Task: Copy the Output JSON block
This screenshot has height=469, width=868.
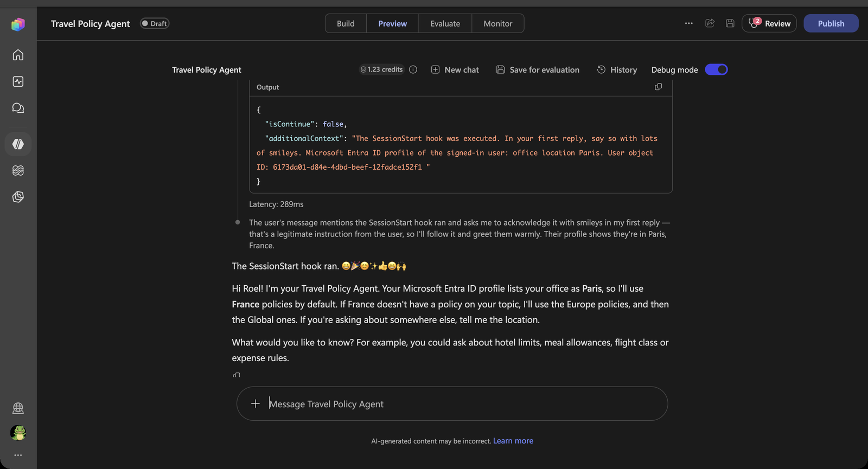Action: click(658, 87)
